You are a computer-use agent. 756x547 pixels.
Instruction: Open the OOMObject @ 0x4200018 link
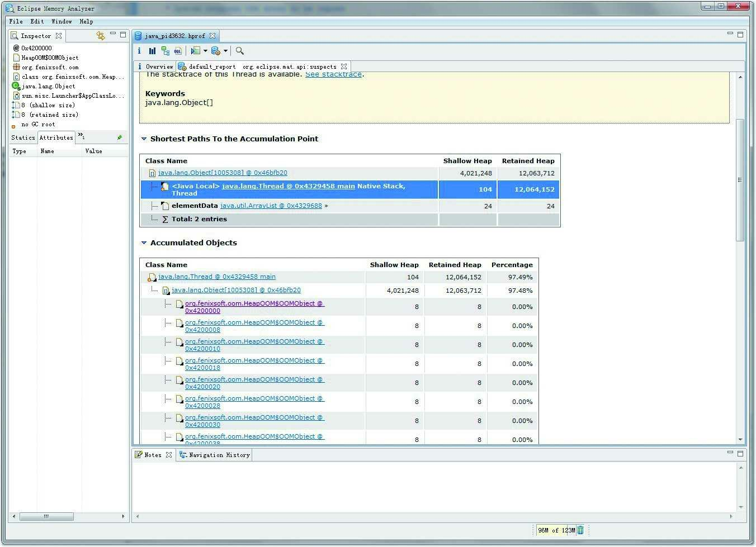point(254,364)
